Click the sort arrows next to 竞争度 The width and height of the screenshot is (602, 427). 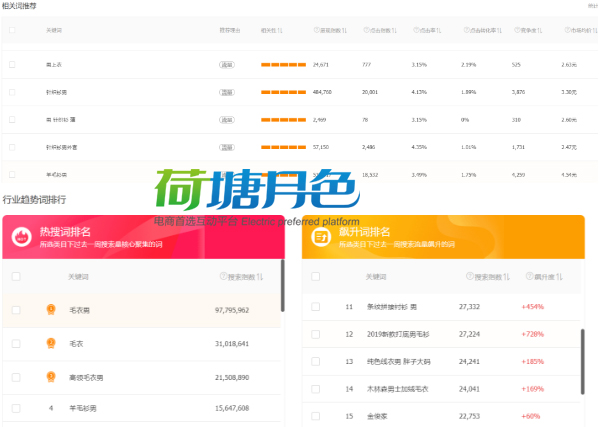click(x=539, y=30)
